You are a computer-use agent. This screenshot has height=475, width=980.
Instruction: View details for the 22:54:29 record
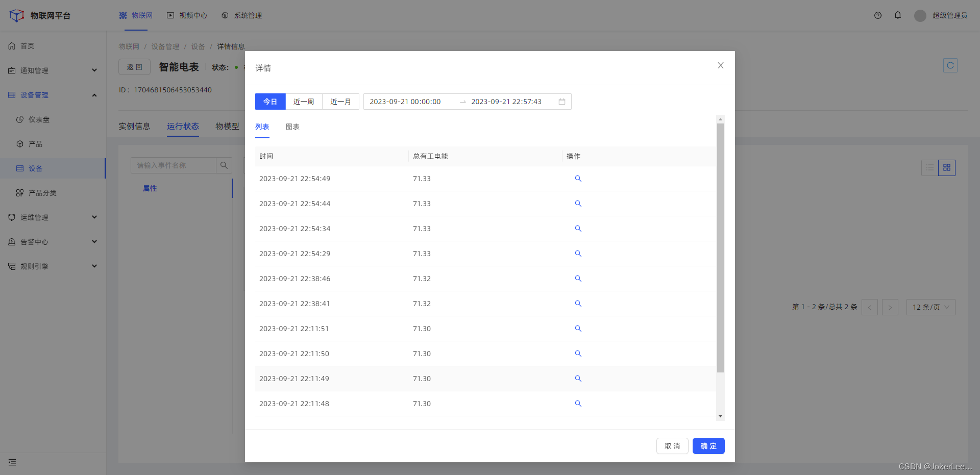pyautogui.click(x=578, y=254)
